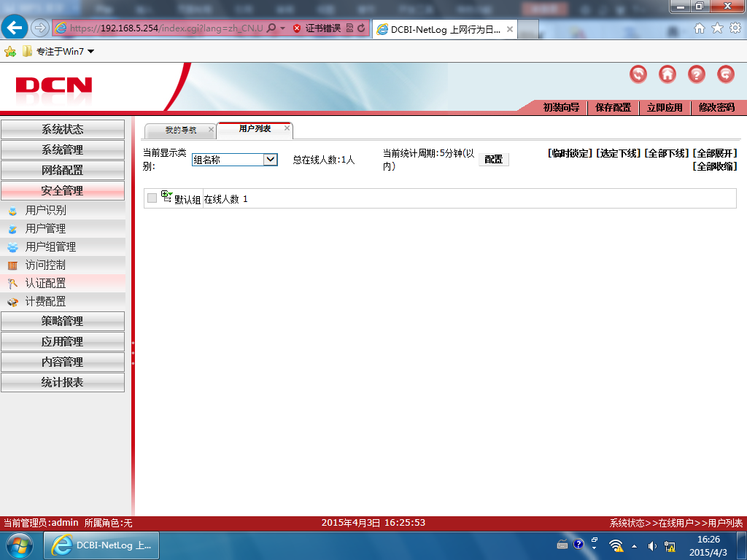
Task: Click the 保存配置 header link
Action: coord(613,107)
